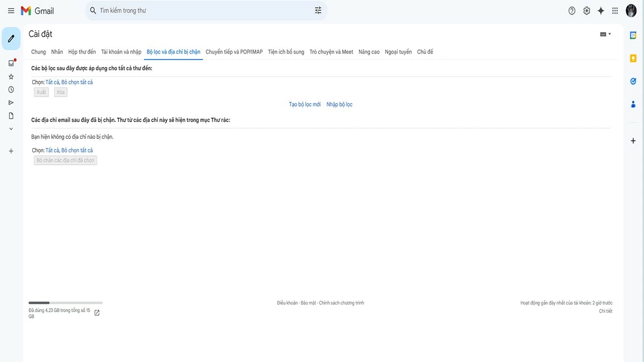Open Google Keep in the side panel
This screenshot has height=362, width=644.
(x=633, y=57)
